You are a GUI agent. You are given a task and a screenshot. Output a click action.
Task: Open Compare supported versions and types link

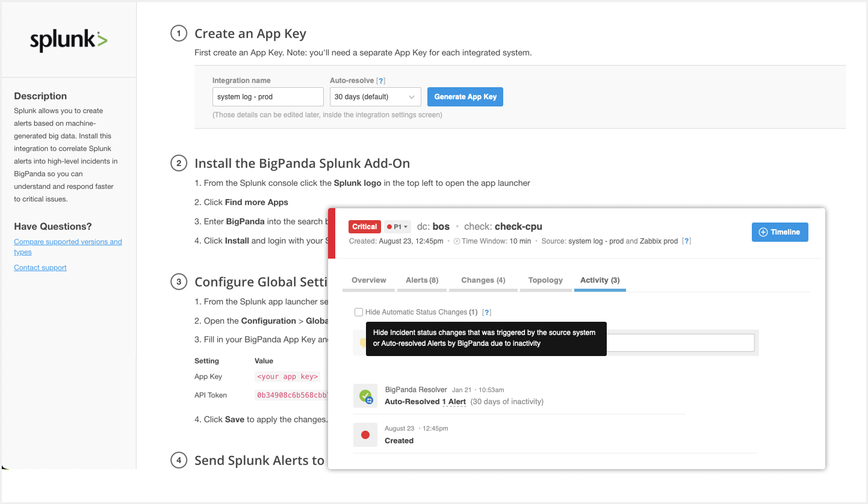(x=68, y=247)
